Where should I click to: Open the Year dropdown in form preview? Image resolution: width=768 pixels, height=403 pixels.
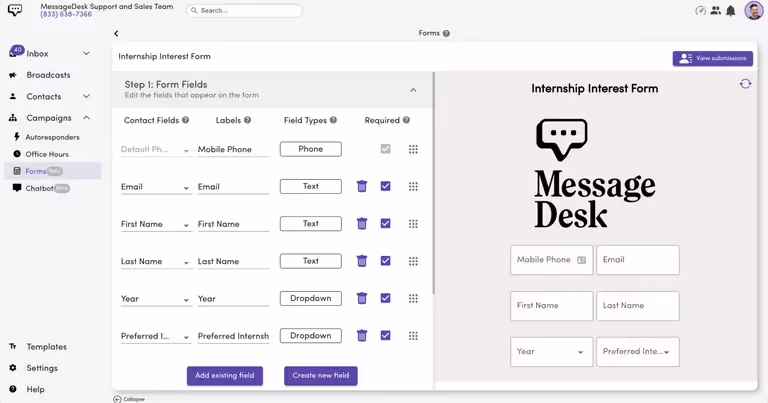552,352
